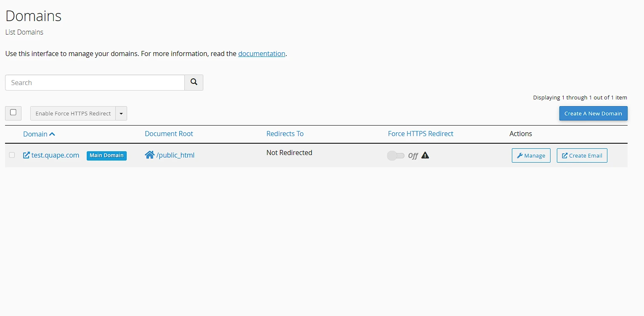Click the Create Email button
This screenshot has height=316, width=644.
pyautogui.click(x=582, y=155)
